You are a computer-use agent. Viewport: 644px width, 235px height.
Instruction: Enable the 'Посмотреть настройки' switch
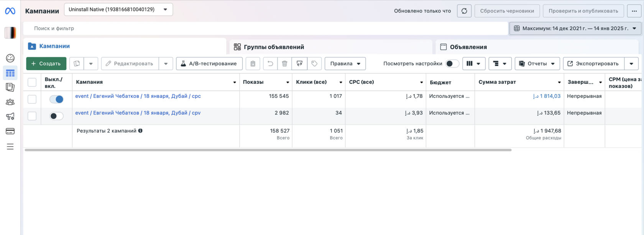pyautogui.click(x=452, y=64)
